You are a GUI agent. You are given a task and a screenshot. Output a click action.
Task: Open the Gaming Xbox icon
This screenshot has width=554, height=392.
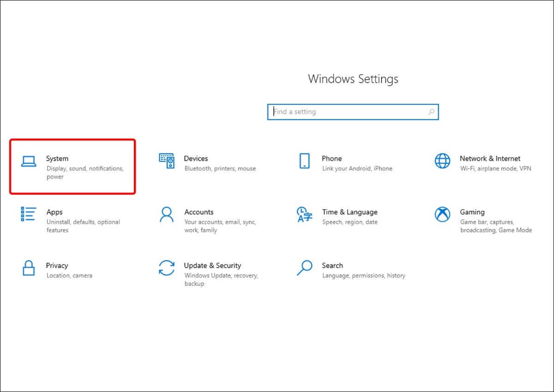(x=442, y=214)
